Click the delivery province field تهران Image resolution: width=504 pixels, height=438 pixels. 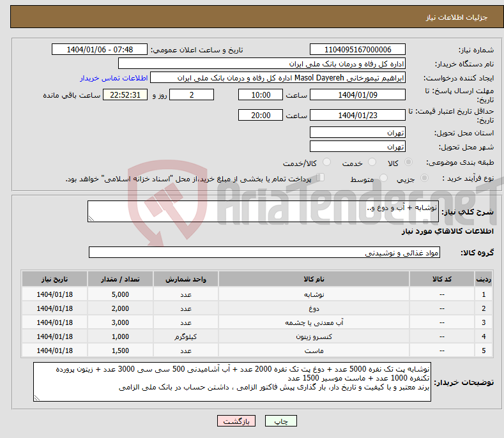(x=358, y=132)
